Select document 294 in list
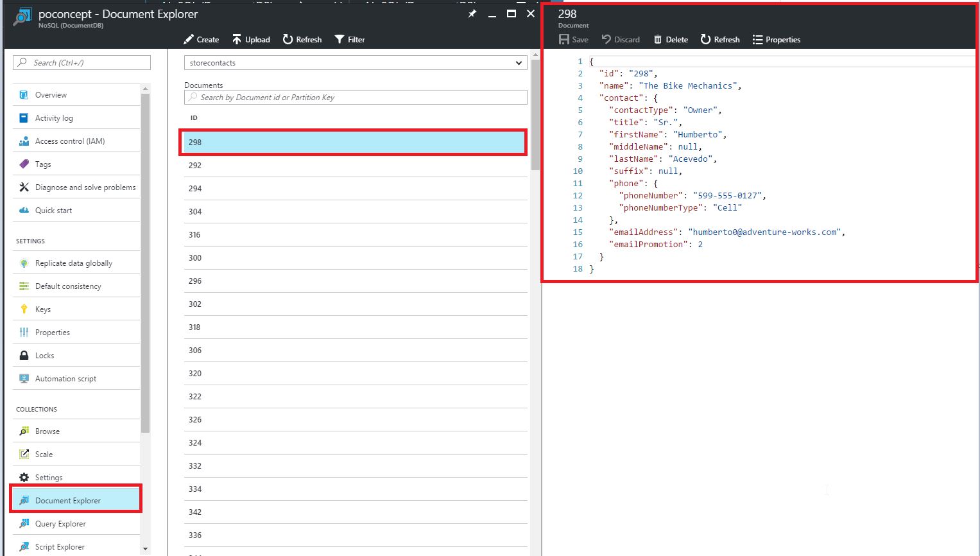Viewport: 980px width, 556px height. click(x=356, y=189)
